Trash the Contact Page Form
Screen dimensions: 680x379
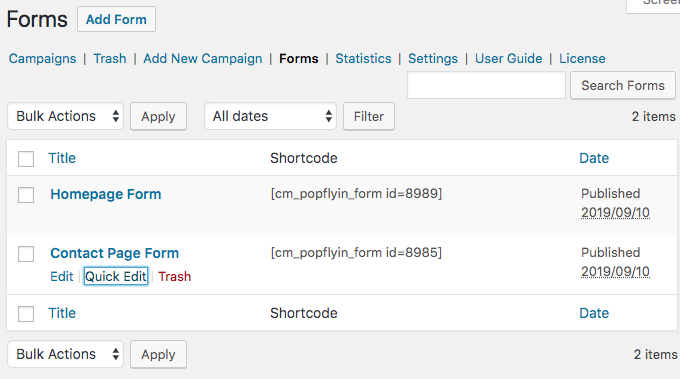(175, 276)
